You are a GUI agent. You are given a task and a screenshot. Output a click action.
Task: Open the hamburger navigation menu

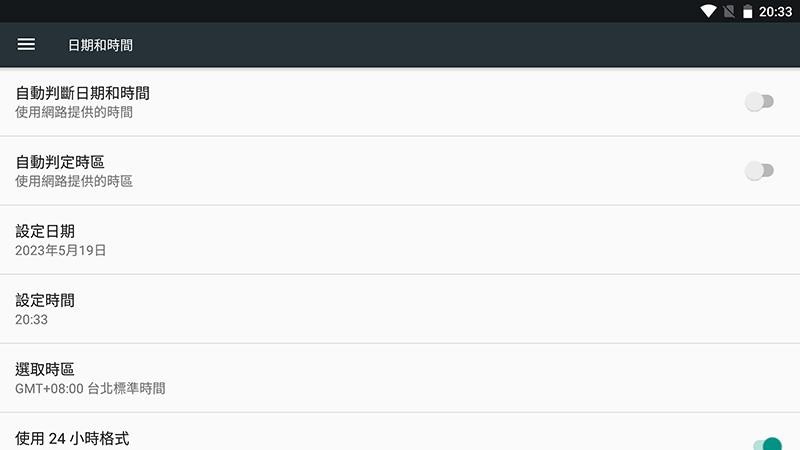point(26,44)
